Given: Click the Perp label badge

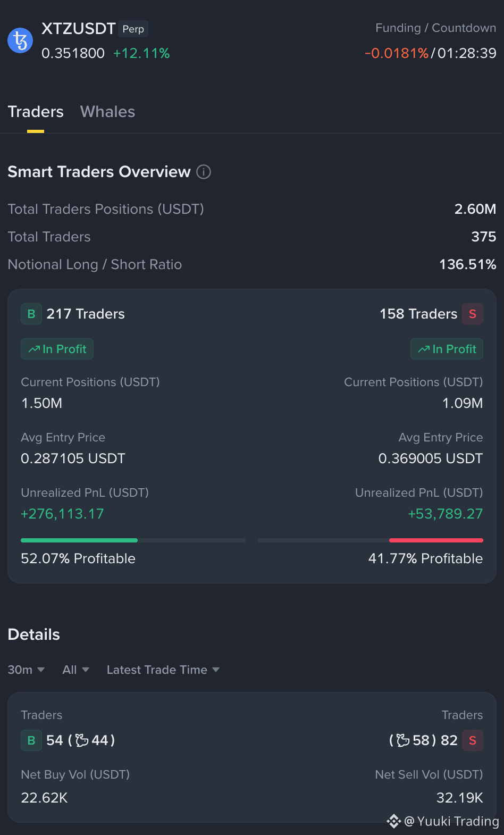Looking at the screenshot, I should [133, 29].
